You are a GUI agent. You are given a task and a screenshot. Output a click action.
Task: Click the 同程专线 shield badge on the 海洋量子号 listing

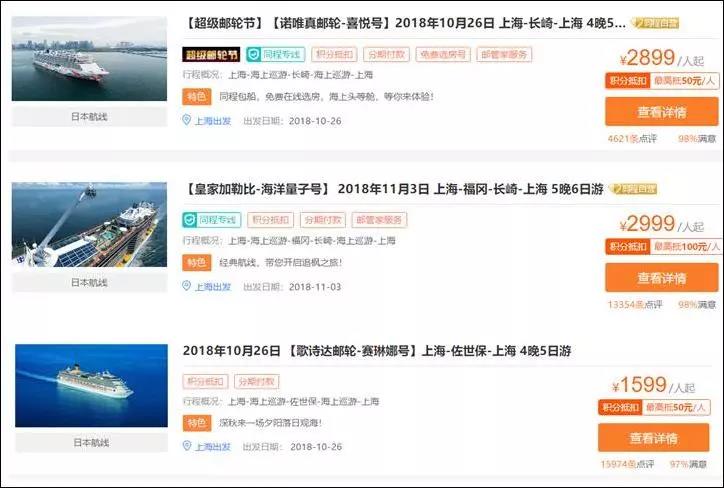pyautogui.click(x=211, y=220)
